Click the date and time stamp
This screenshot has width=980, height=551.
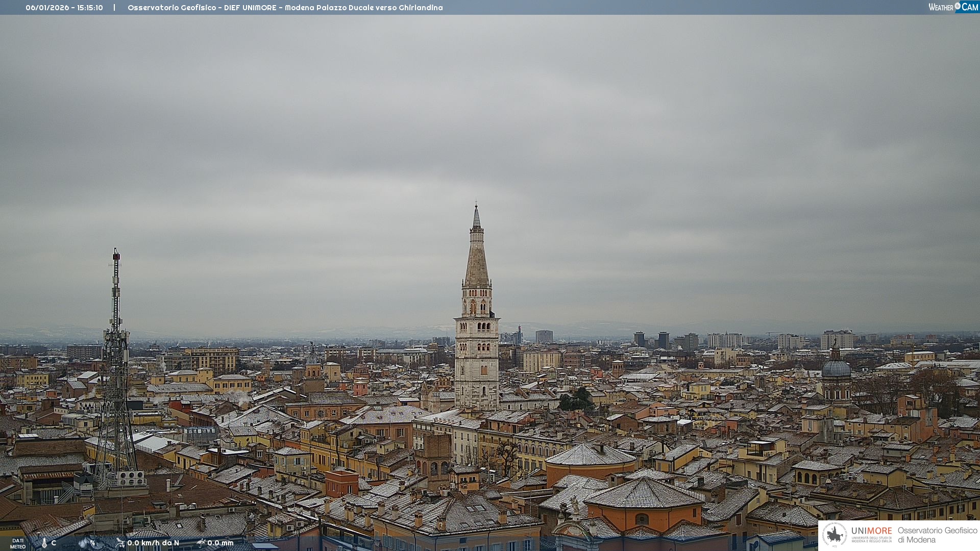pos(64,8)
